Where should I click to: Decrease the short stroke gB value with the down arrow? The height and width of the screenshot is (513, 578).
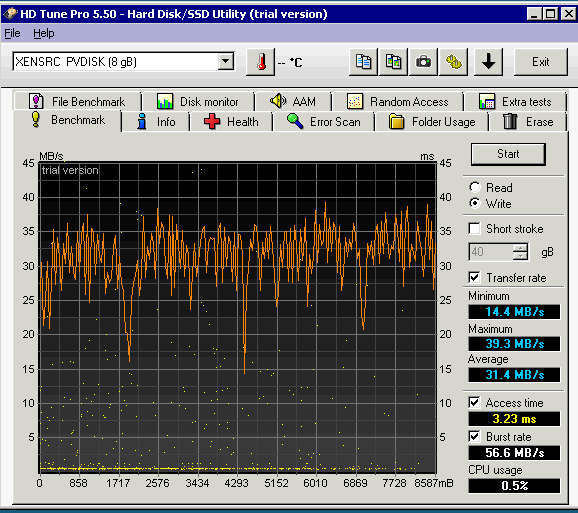520,256
